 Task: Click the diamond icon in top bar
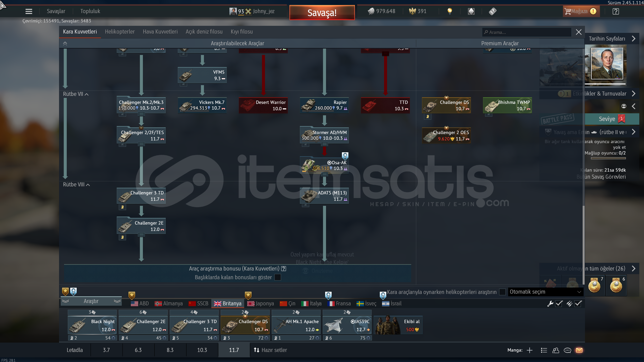pyautogui.click(x=471, y=11)
